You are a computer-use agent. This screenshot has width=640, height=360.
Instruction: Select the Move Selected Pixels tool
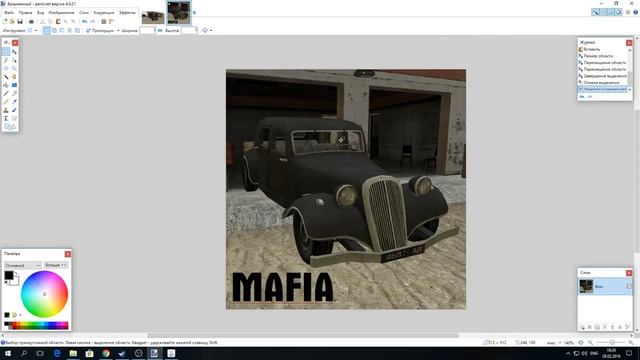(x=14, y=52)
